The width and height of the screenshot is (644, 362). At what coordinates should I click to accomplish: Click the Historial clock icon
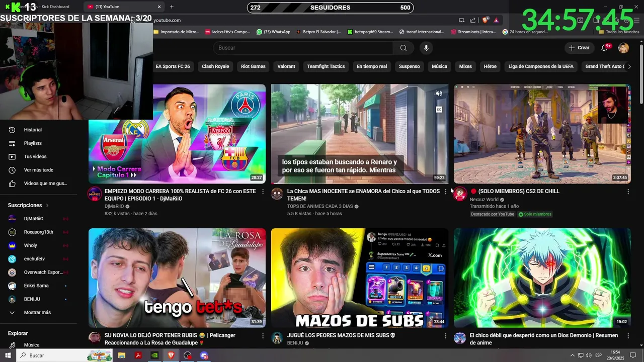pos(12,130)
